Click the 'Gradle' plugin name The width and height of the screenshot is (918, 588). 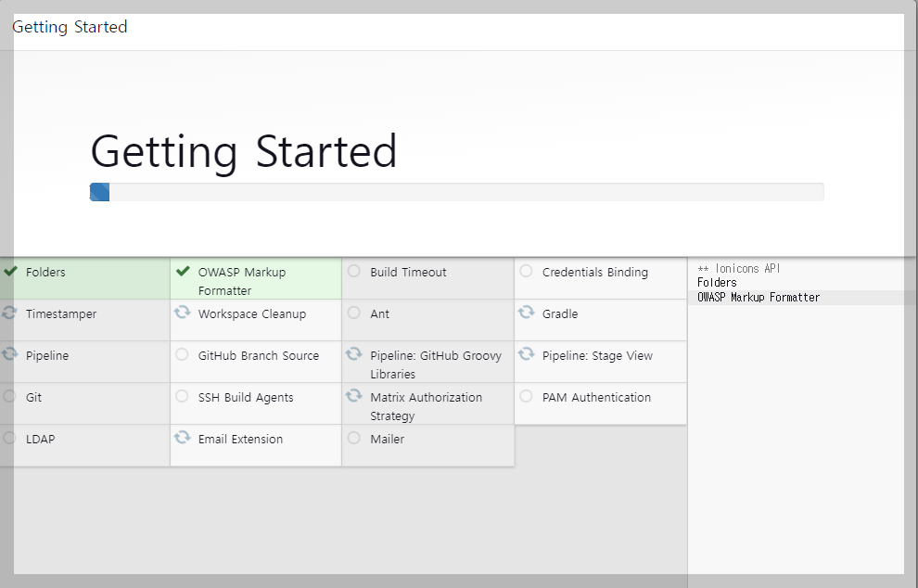(560, 313)
